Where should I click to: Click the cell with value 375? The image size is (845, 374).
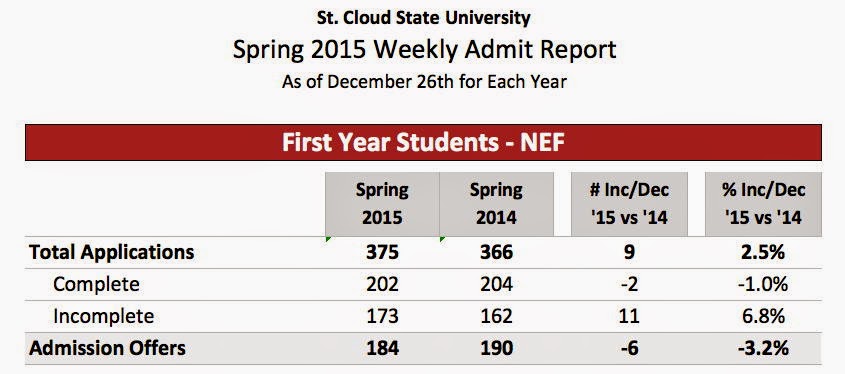click(x=382, y=252)
